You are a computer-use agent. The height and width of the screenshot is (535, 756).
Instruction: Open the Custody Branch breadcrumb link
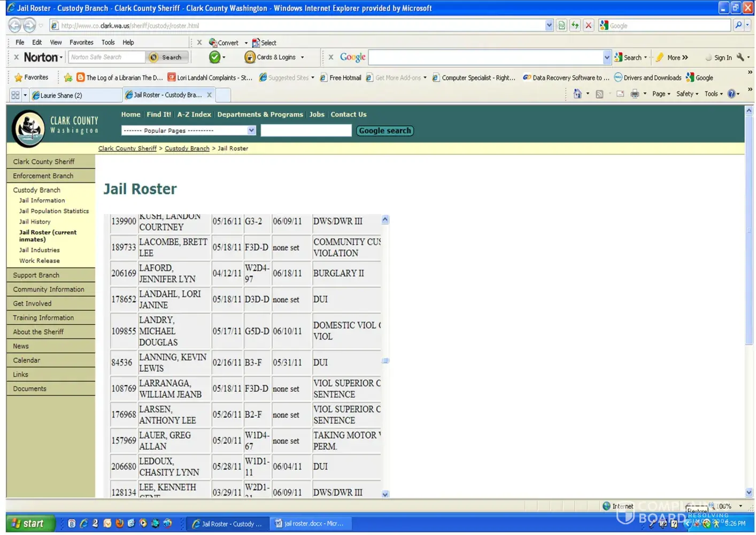pyautogui.click(x=187, y=149)
